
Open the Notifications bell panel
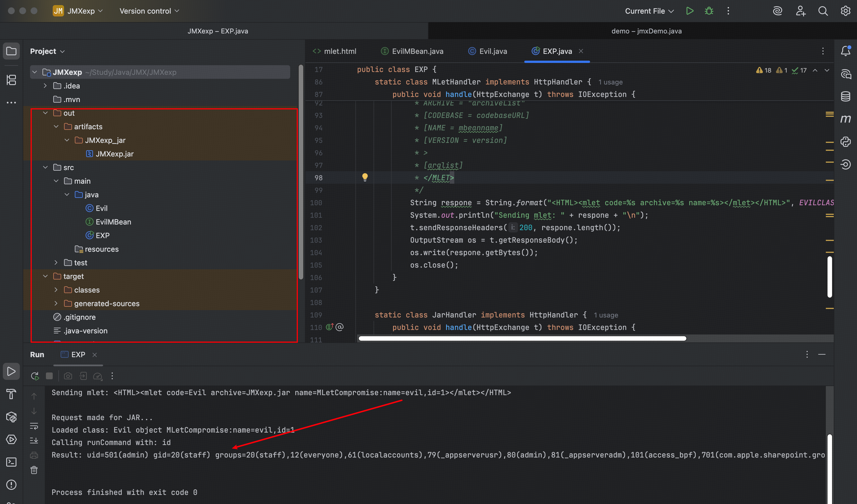coord(845,51)
